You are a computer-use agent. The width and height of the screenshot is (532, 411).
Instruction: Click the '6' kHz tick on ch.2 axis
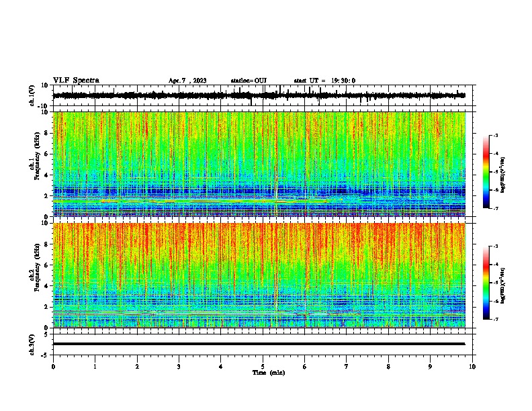pyautogui.click(x=46, y=265)
